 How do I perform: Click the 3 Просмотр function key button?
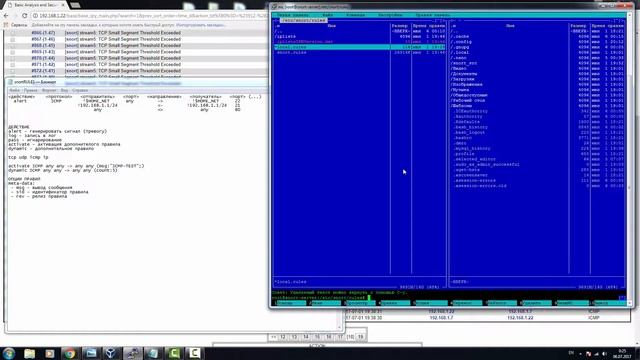[360, 303]
